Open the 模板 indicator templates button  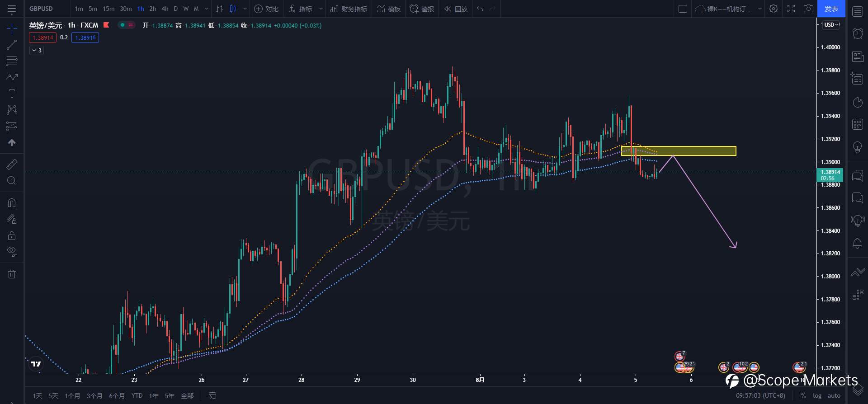389,9
